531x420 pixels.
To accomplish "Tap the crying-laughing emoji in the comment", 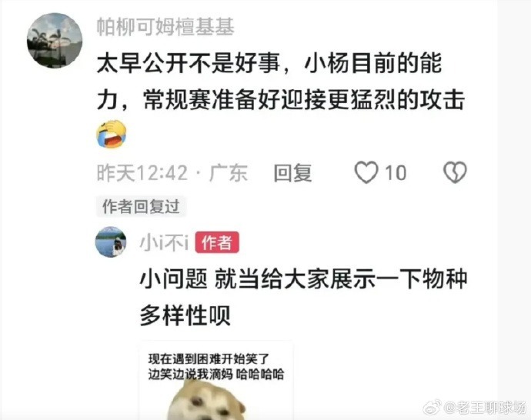I will [x=112, y=134].
